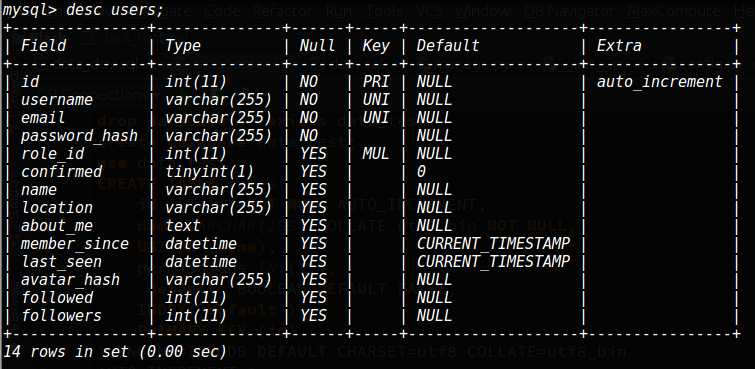The image size is (755, 369).
Task: Click the Field column header
Action: click(43, 46)
